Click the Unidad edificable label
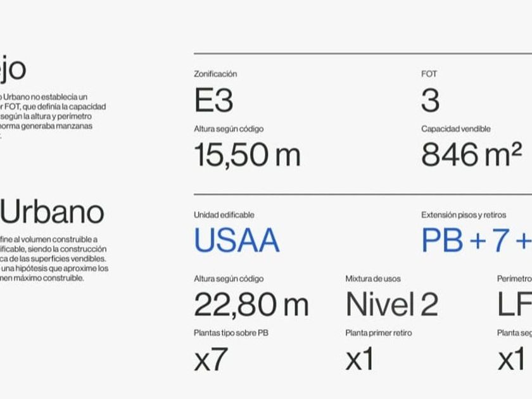This screenshot has height=399, width=532. [224, 215]
